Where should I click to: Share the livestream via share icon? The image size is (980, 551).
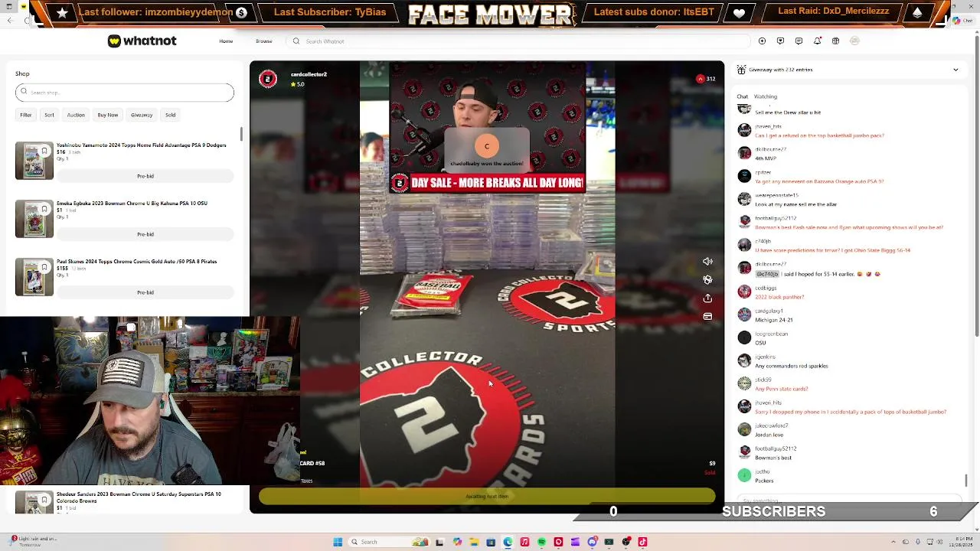pos(707,298)
